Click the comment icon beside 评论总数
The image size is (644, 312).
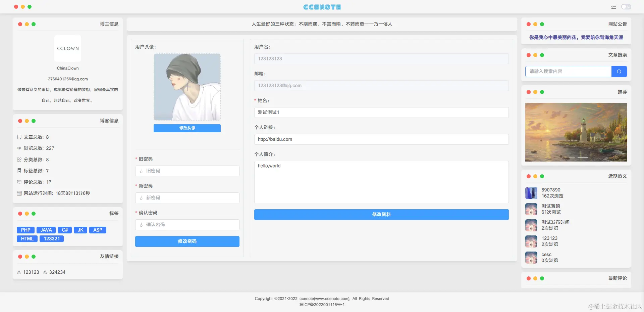19,182
